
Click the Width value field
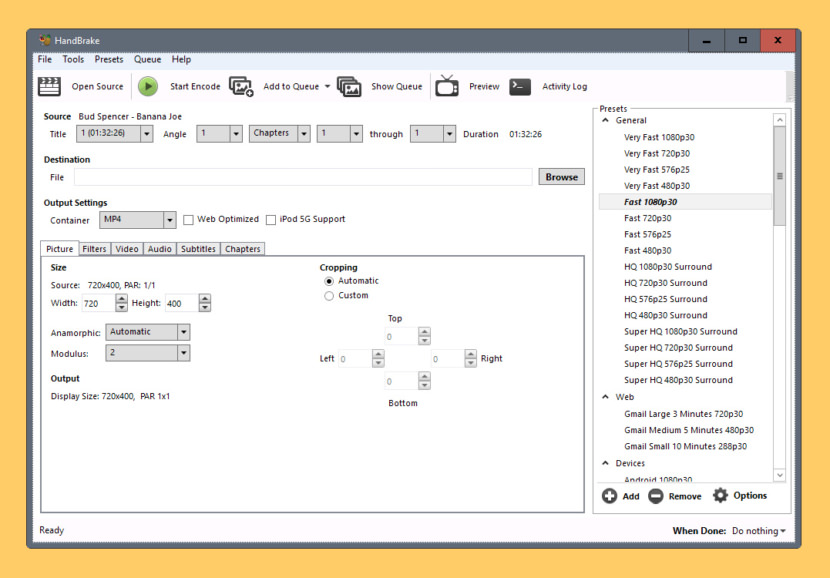click(x=99, y=303)
